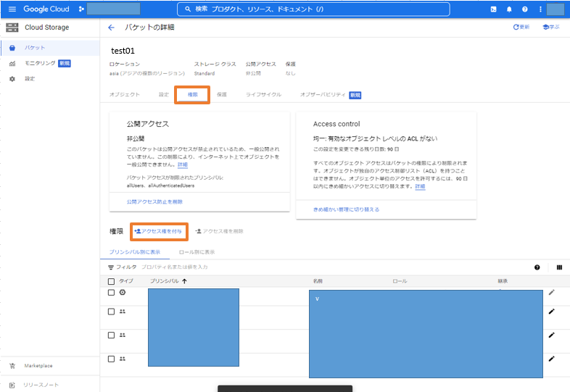Switch to the 保護 tab
Viewport: 570px width, 392px height.
pos(222,94)
